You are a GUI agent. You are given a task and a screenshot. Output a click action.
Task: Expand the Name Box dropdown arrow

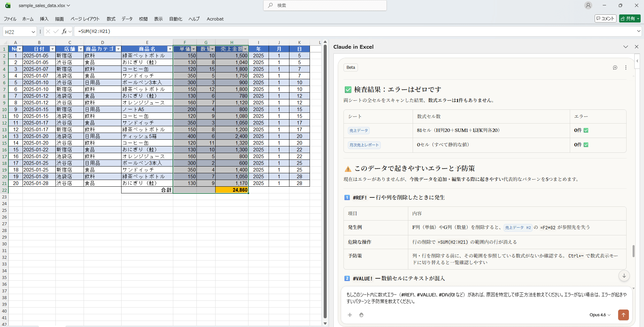coord(33,32)
